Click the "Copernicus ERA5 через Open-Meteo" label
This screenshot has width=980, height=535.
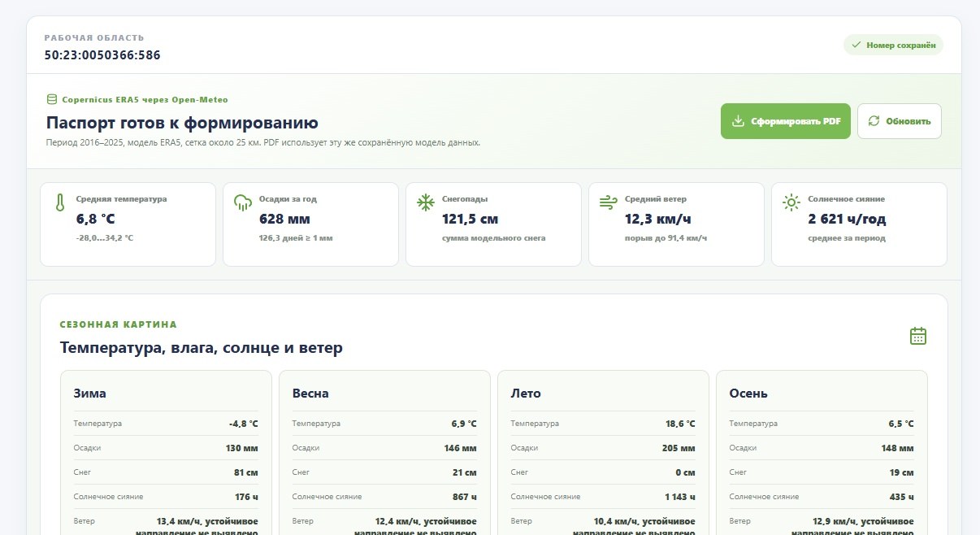tap(145, 99)
